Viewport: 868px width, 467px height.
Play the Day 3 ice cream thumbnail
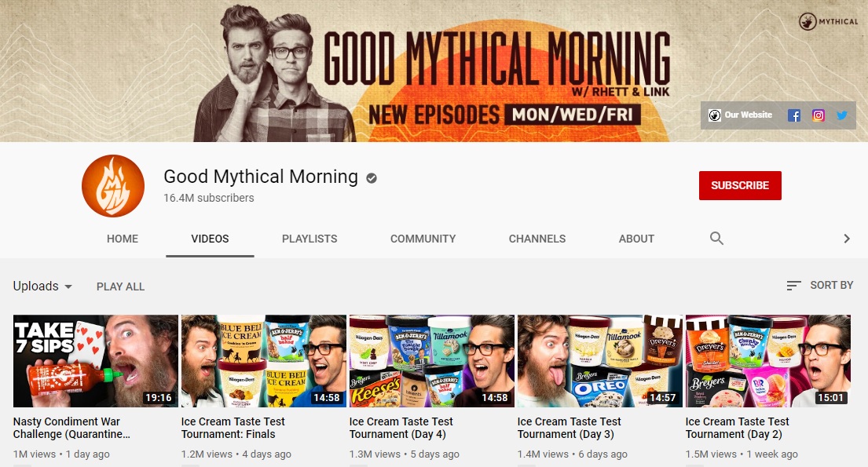600,361
